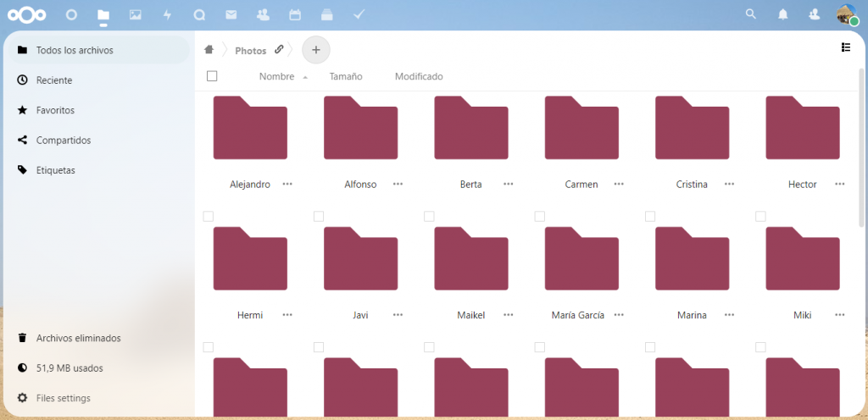This screenshot has width=868, height=420.
Task: Select the María García folder checkbox
Action: point(540,216)
